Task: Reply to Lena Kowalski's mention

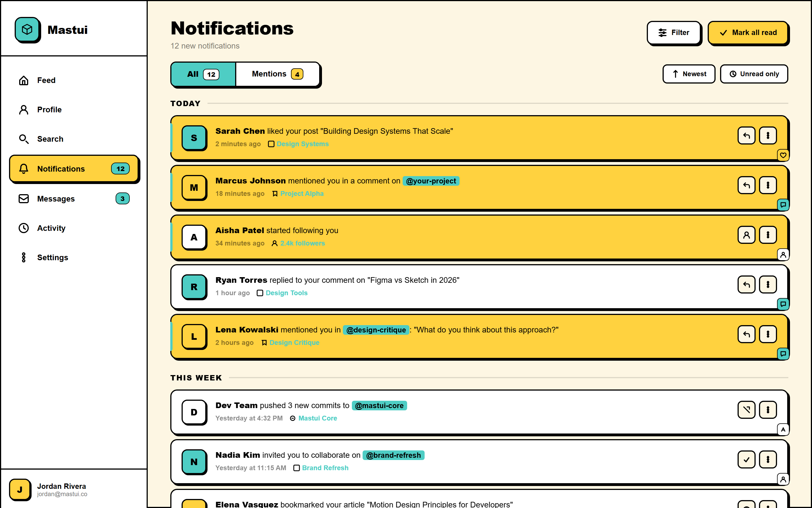Action: point(746,334)
